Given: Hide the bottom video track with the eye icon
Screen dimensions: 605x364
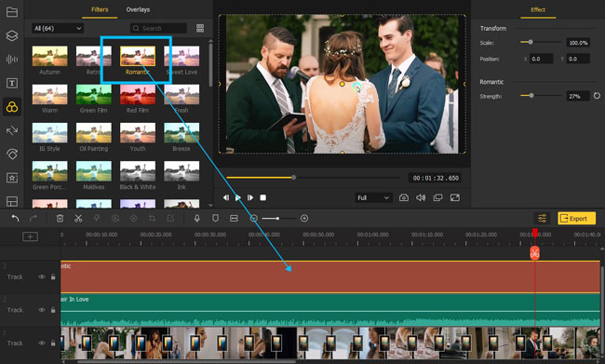Looking at the screenshot, I should [x=41, y=343].
